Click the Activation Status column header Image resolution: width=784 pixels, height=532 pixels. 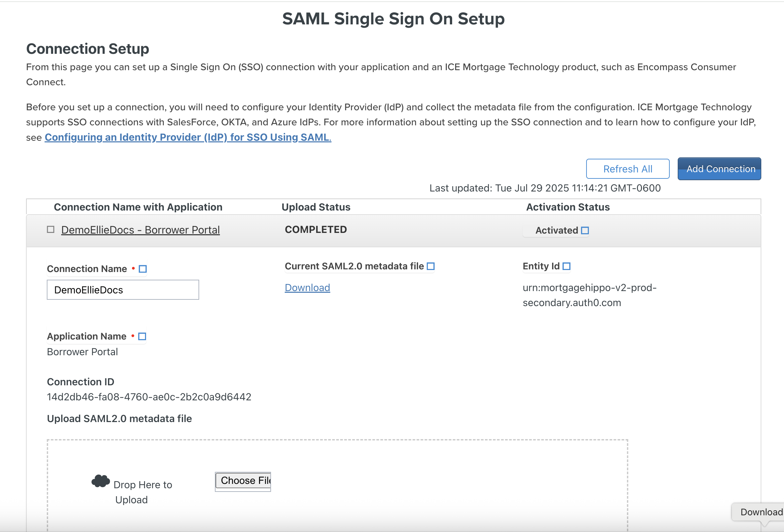tap(567, 207)
